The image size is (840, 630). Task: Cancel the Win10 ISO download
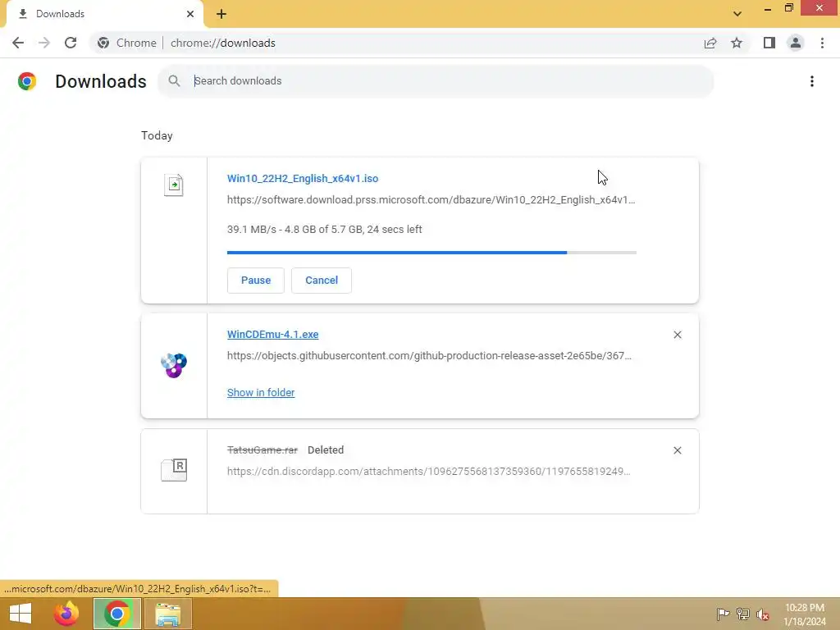click(x=322, y=281)
